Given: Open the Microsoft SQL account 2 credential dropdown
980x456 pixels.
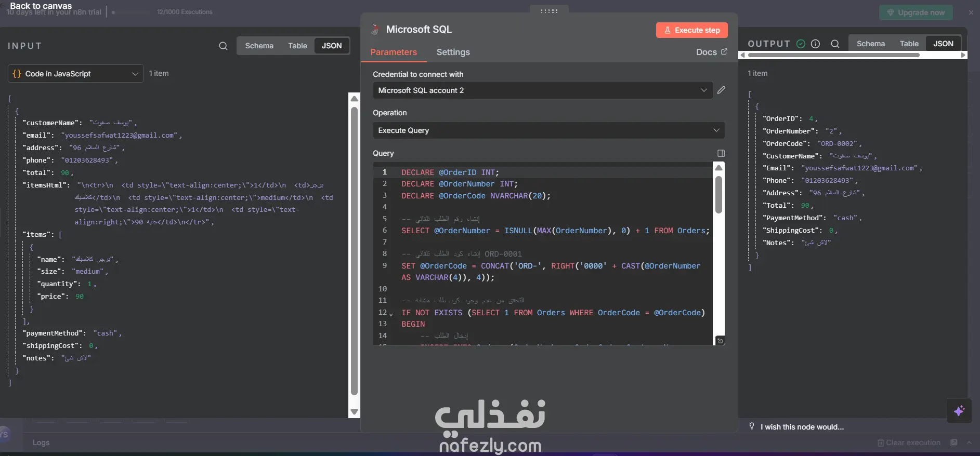Looking at the screenshot, I should tap(543, 90).
